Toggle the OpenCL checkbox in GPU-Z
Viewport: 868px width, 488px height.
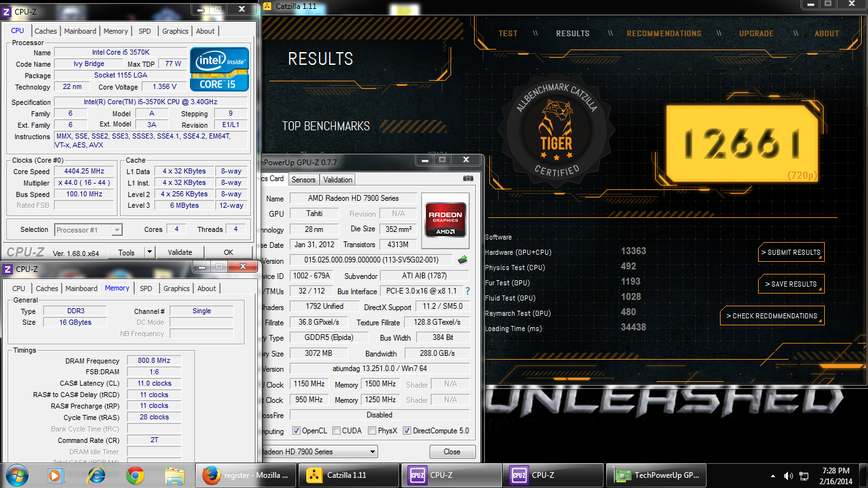tap(296, 431)
